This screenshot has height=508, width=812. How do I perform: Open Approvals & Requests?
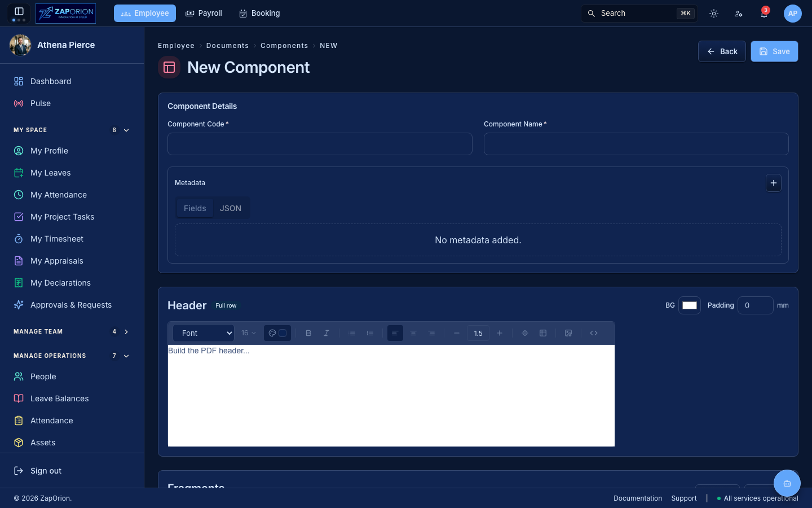point(72,305)
